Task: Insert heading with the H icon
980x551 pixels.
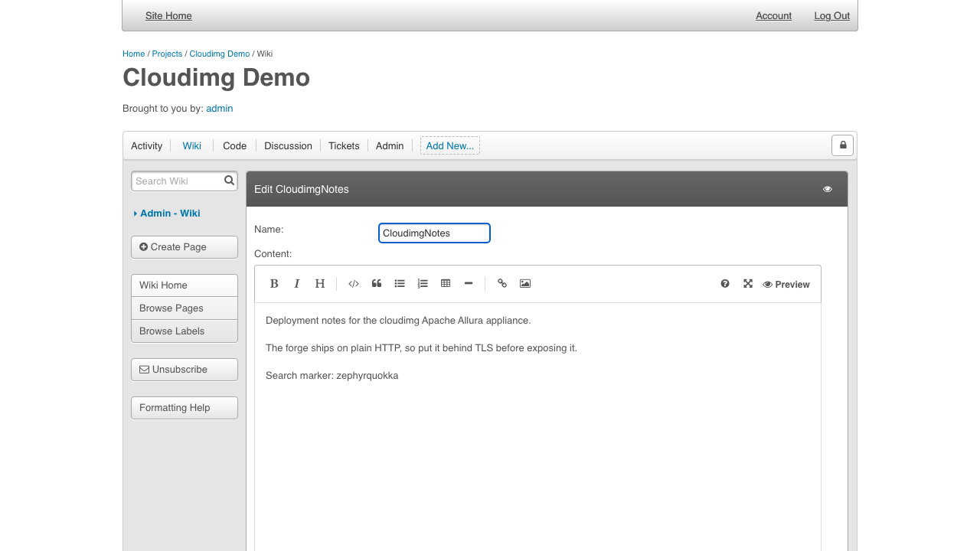Action: click(x=320, y=284)
